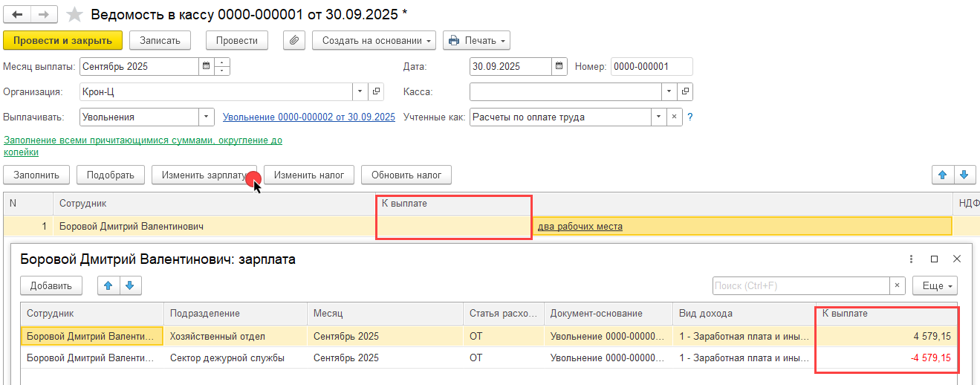This screenshot has height=385, width=980.
Task: Click the Изменить зарплату button
Action: (x=204, y=175)
